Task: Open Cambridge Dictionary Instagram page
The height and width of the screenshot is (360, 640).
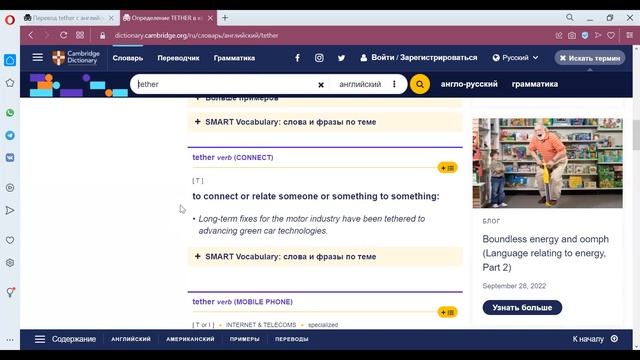Action: (x=319, y=58)
